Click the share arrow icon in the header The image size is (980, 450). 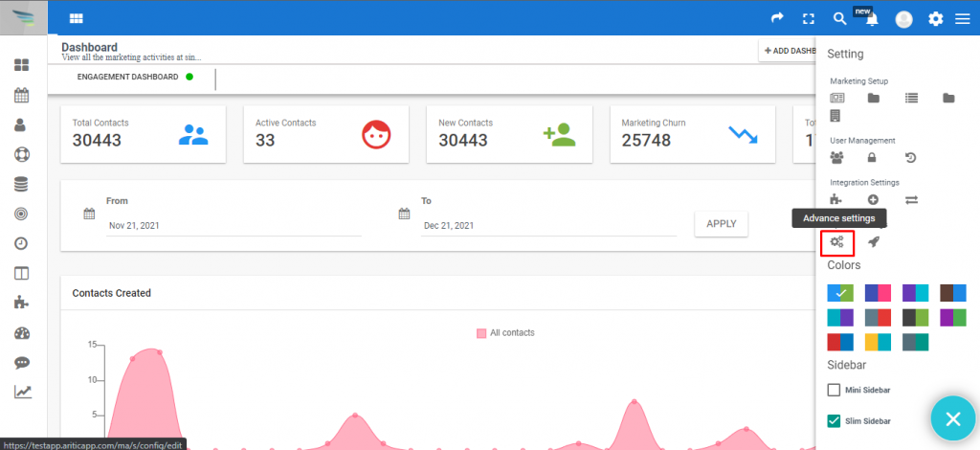[x=777, y=19]
